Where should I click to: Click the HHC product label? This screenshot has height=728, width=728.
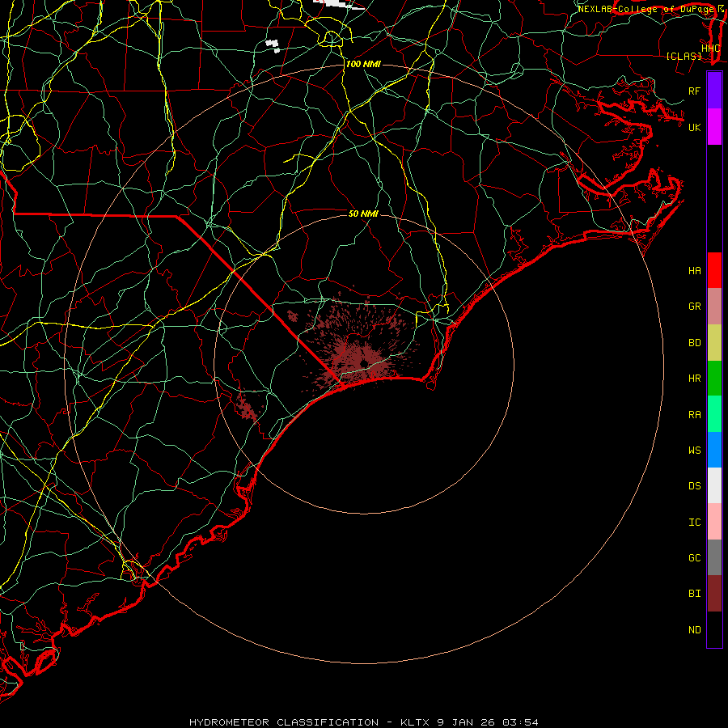point(710,49)
